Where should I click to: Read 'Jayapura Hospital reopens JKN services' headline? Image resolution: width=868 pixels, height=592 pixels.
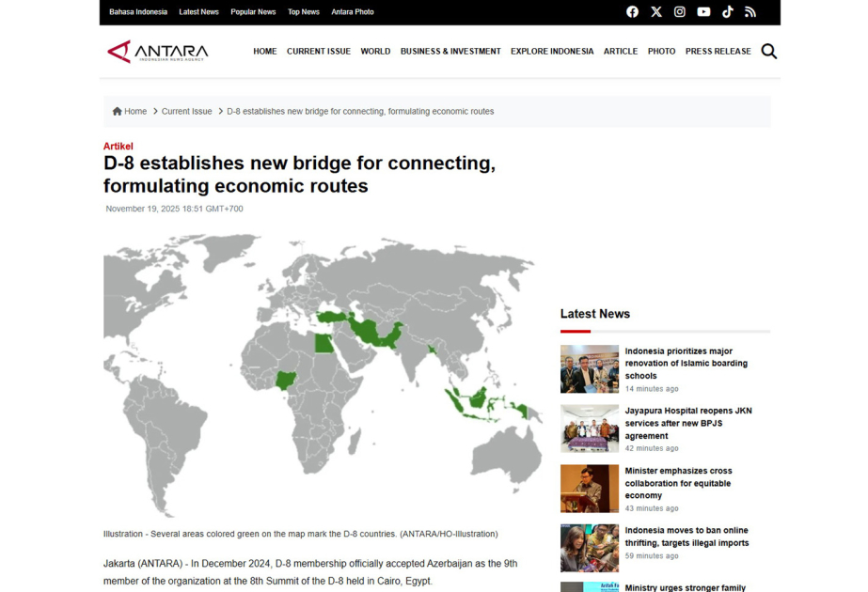coord(688,423)
